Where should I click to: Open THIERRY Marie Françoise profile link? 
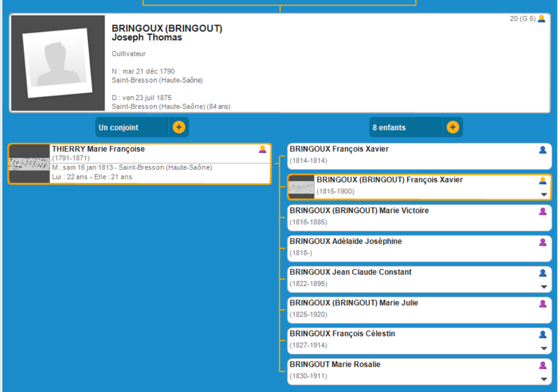(x=98, y=149)
